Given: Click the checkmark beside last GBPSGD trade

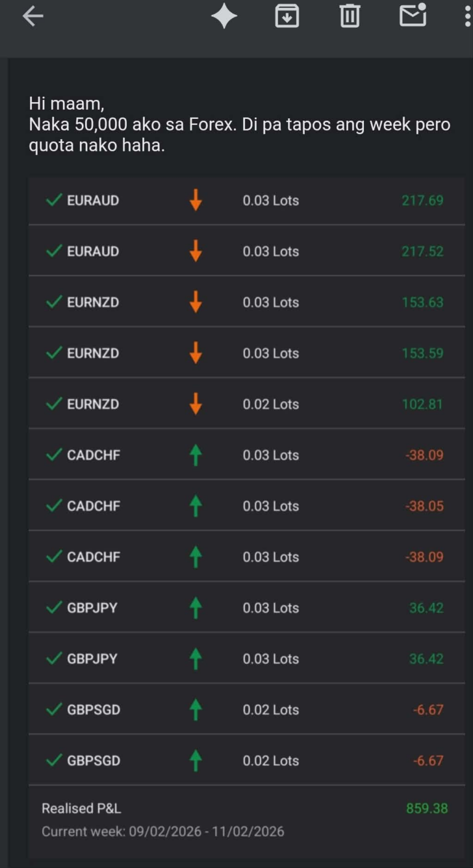Looking at the screenshot, I should pos(54,761).
